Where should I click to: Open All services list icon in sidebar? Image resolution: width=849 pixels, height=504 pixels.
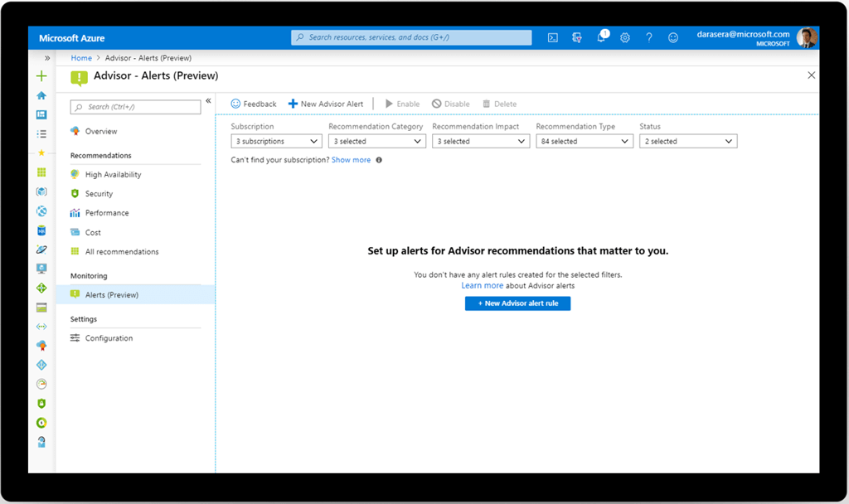[41, 133]
